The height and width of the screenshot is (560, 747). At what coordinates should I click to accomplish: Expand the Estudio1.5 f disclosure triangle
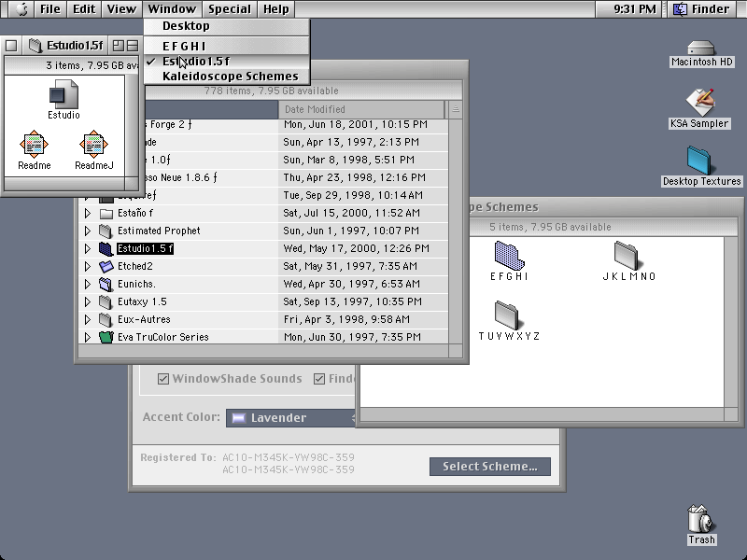click(88, 248)
